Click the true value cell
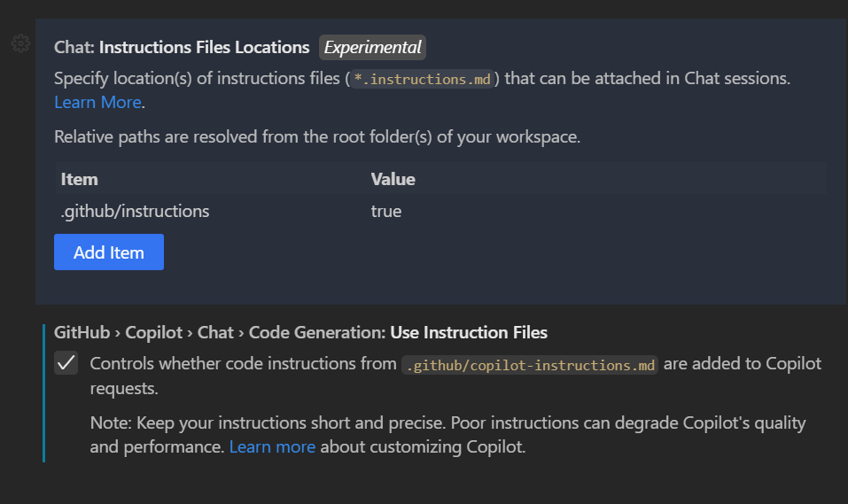 (386, 211)
